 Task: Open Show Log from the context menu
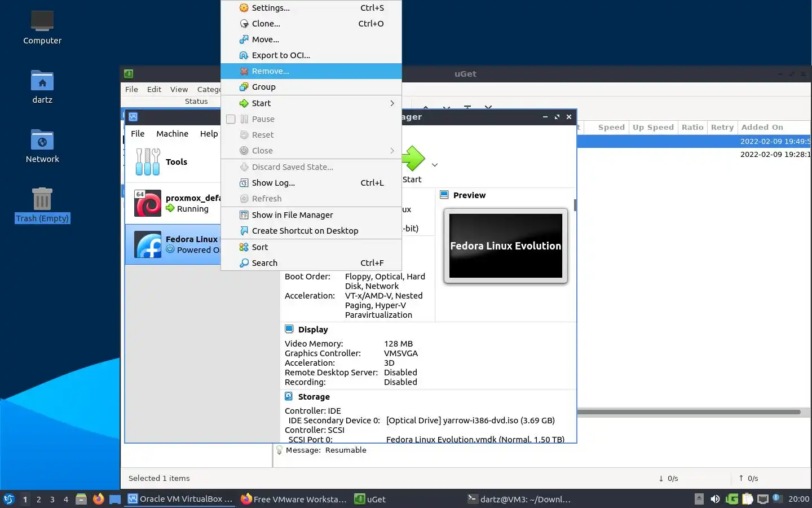pos(311,183)
